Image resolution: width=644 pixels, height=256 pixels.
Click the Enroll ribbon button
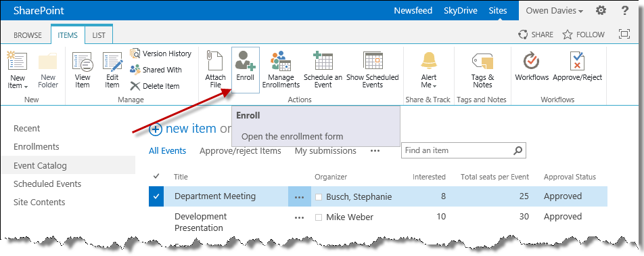[x=245, y=70]
